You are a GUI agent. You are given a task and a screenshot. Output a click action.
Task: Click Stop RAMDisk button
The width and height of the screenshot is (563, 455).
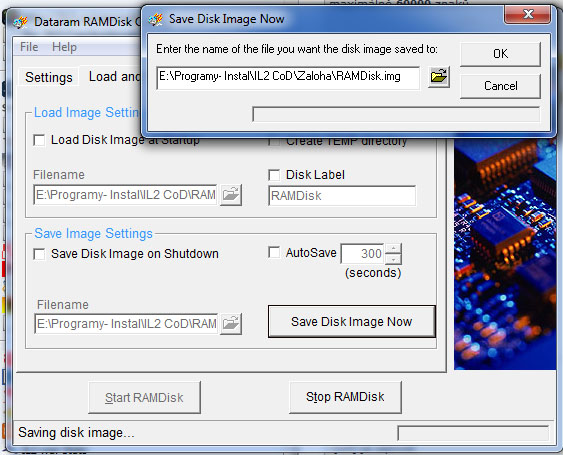coord(345,397)
